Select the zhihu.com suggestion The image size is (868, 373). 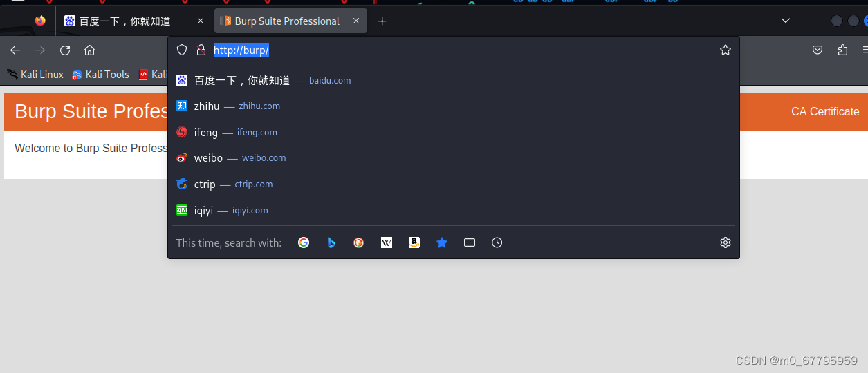454,106
